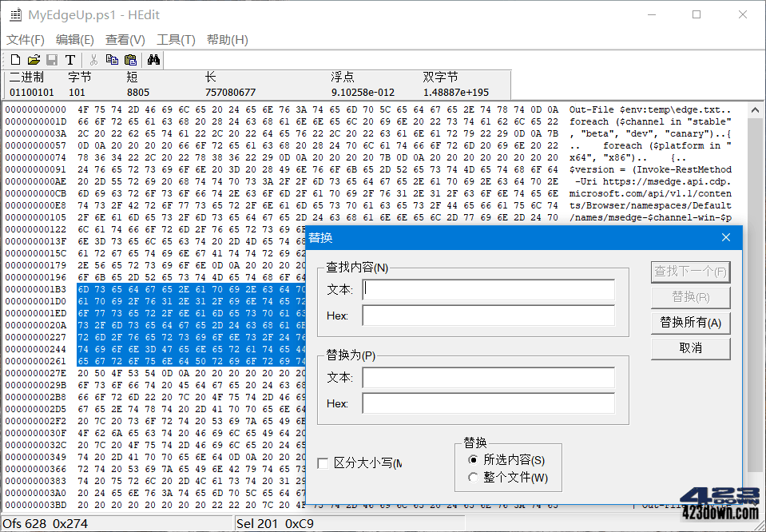Click the 取消 button
766x532 pixels.
pos(689,348)
